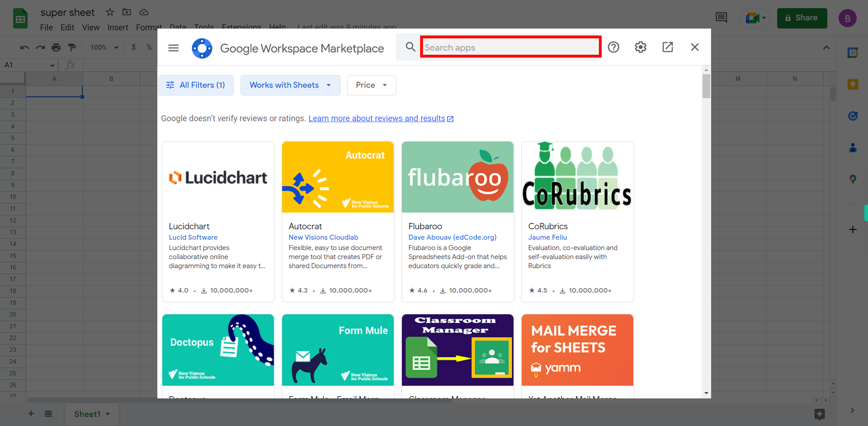
Task: Open the Edit menu in Sheets
Action: coord(67,28)
